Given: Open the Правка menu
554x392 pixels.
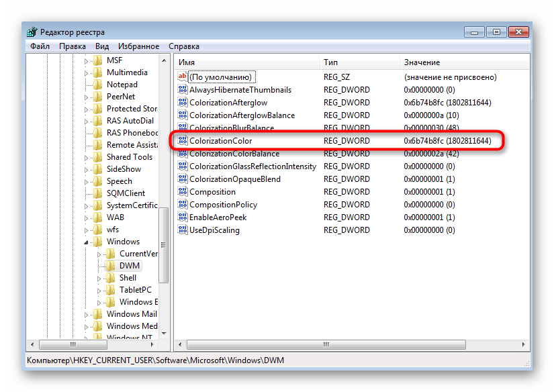Looking at the screenshot, I should tap(73, 46).
